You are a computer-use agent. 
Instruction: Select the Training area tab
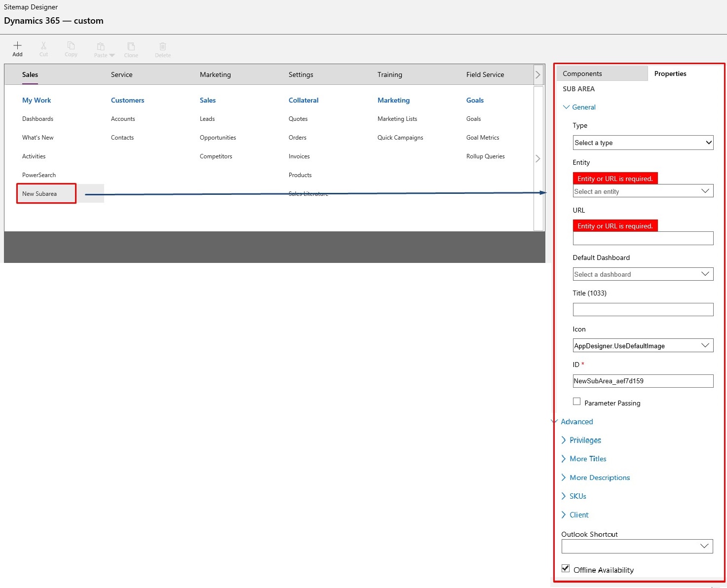pos(389,74)
